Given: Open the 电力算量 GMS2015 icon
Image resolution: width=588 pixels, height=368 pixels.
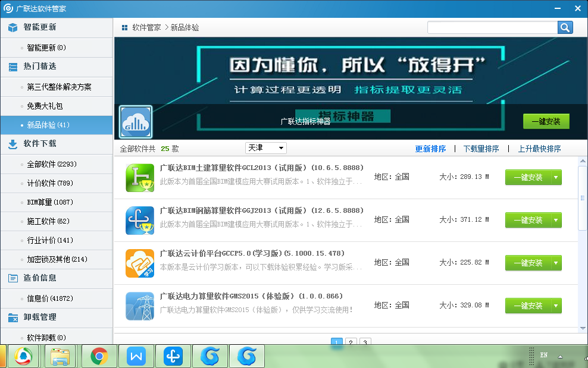Looking at the screenshot, I should tap(140, 306).
